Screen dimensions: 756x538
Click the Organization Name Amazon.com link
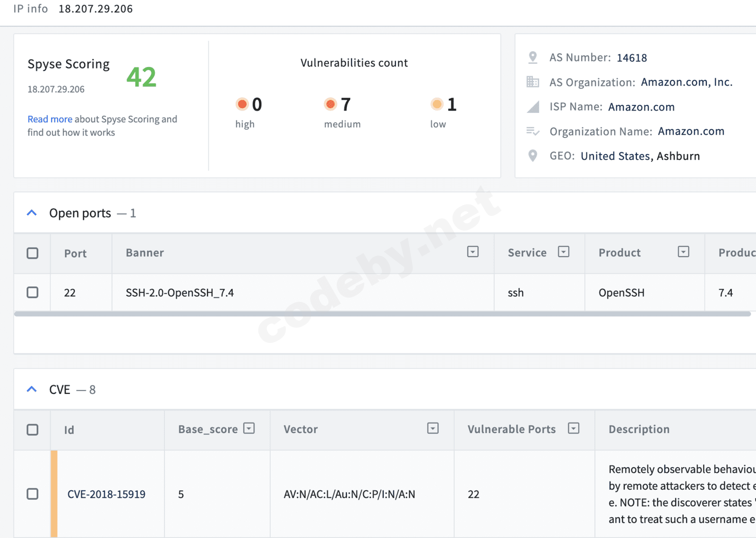(691, 131)
